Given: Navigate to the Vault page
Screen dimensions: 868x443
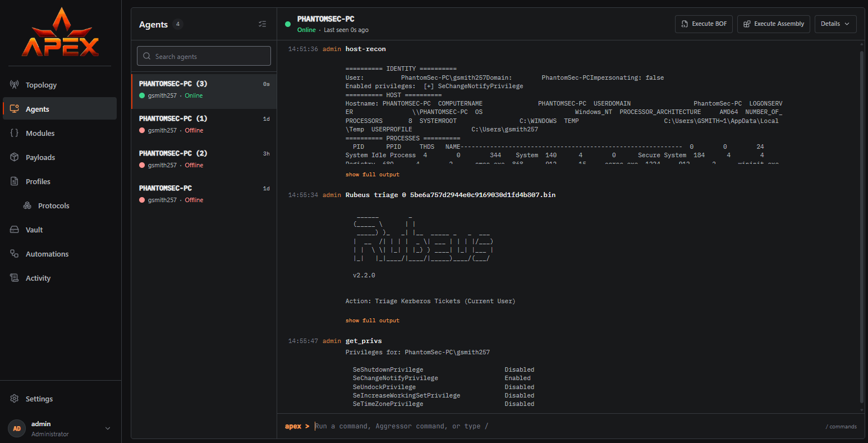Looking at the screenshot, I should click(x=60, y=230).
